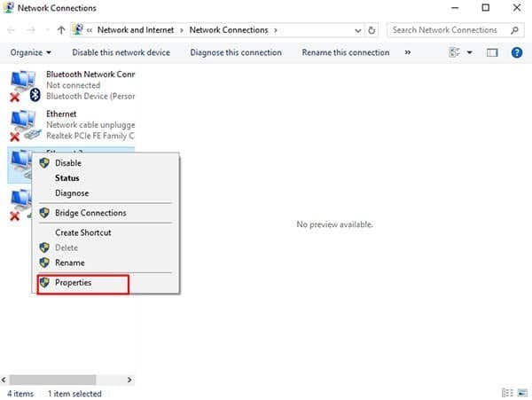Click the recent locations dropdown arrow
The image size is (532, 400).
point(47,30)
